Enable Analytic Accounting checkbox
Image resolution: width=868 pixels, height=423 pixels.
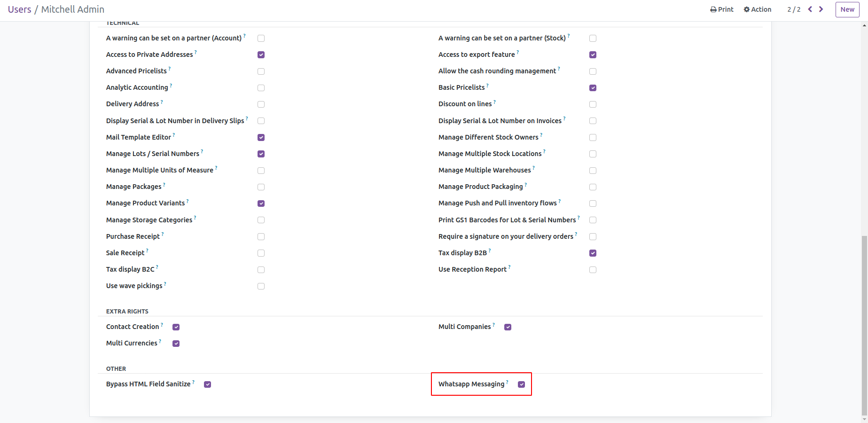point(261,88)
